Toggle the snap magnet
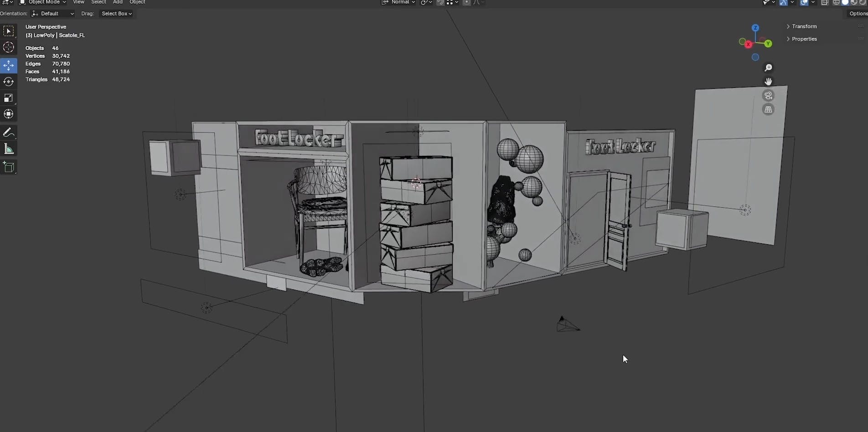Image resolution: width=868 pixels, height=432 pixels. 440,2
